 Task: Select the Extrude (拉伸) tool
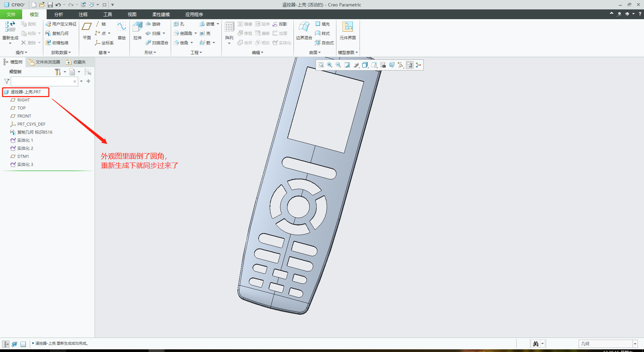tap(138, 31)
